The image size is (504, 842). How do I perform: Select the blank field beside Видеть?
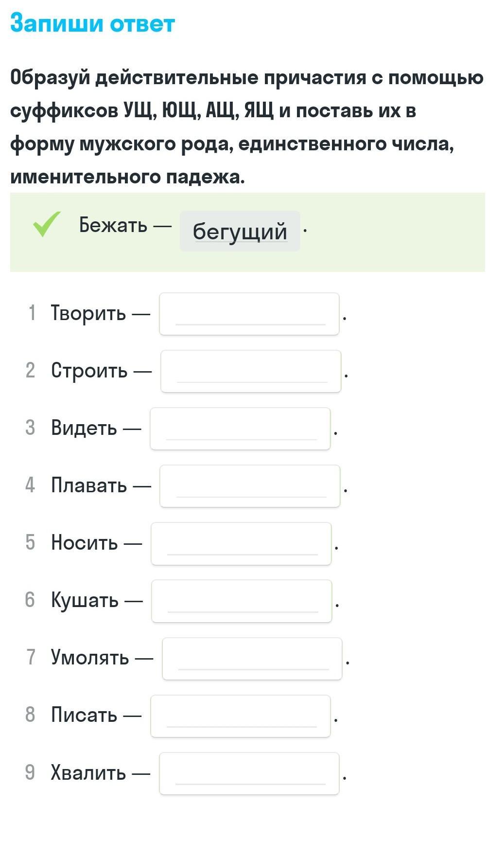point(240,429)
